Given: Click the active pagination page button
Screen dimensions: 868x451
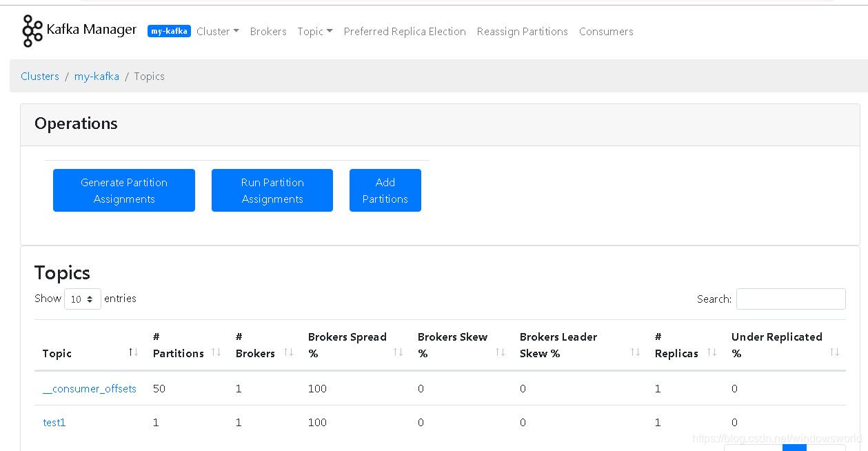Looking at the screenshot, I should tap(794, 448).
